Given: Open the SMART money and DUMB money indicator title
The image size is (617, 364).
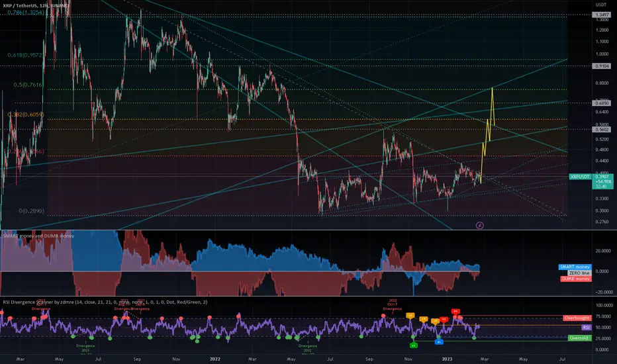Looking at the screenshot, I should tap(38, 236).
